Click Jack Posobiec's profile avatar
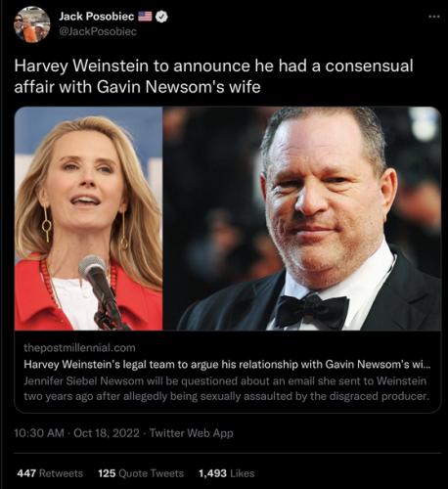448x489 pixels. pos(32,24)
